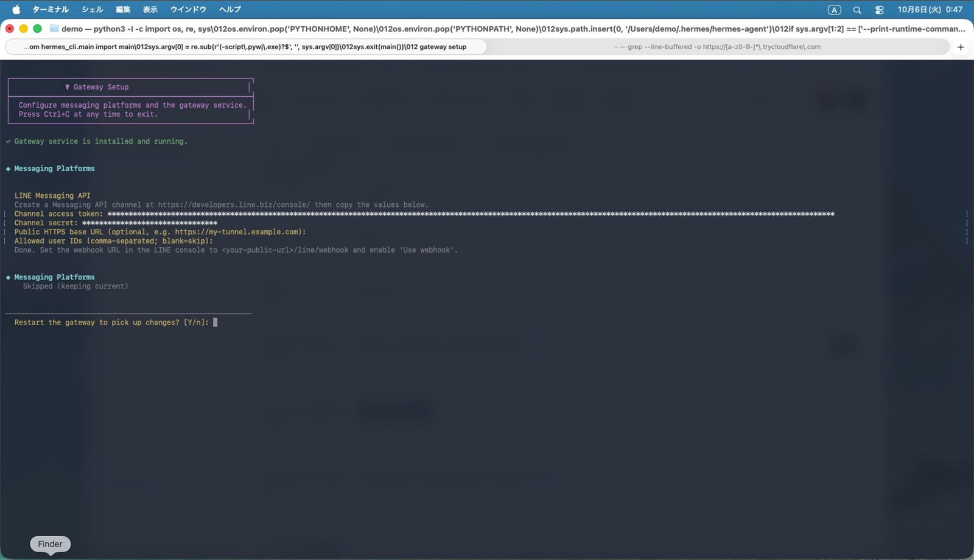974x560 pixels.
Task: Click the 'Channel access token:' label
Action: (59, 214)
